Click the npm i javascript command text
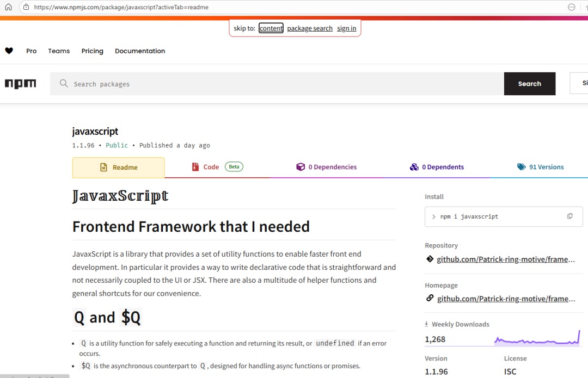Screen dimensions: 588x378 tap(469, 216)
